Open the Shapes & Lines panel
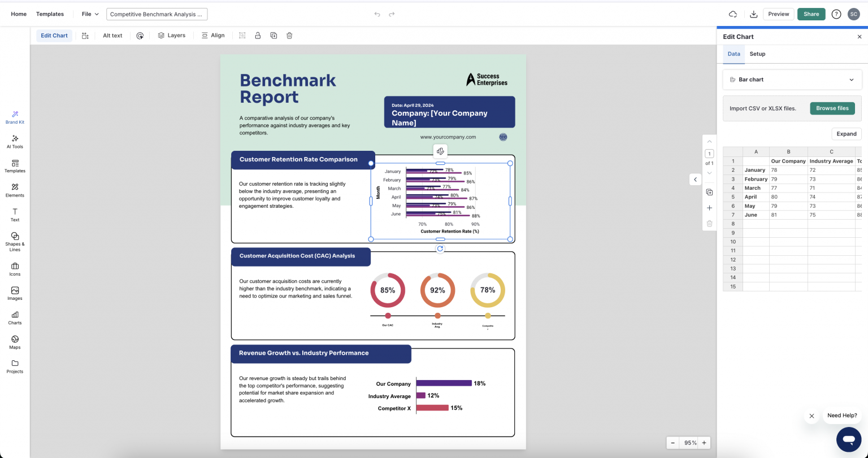868x458 pixels. coord(14,241)
